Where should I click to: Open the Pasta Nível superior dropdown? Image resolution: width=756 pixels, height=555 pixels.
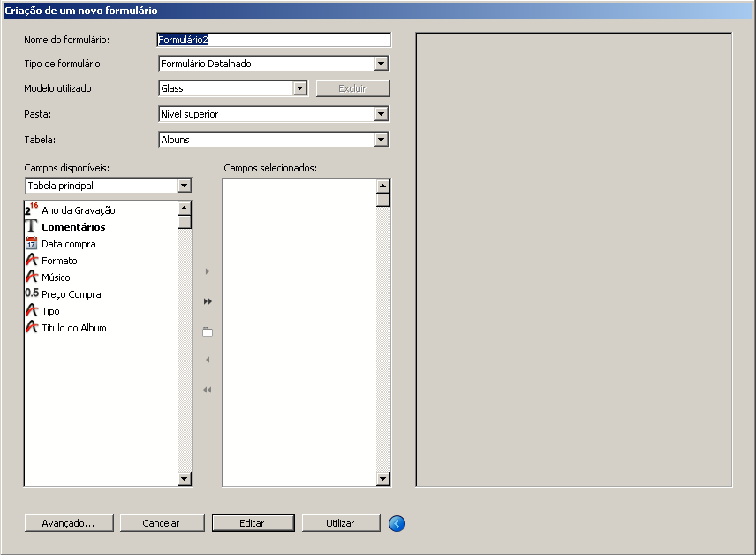[381, 114]
